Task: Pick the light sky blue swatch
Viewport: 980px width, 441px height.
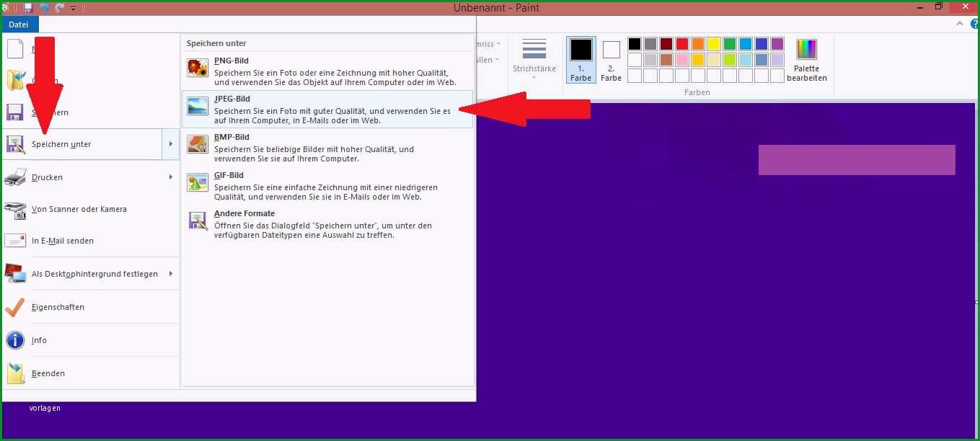Action: pos(746,60)
